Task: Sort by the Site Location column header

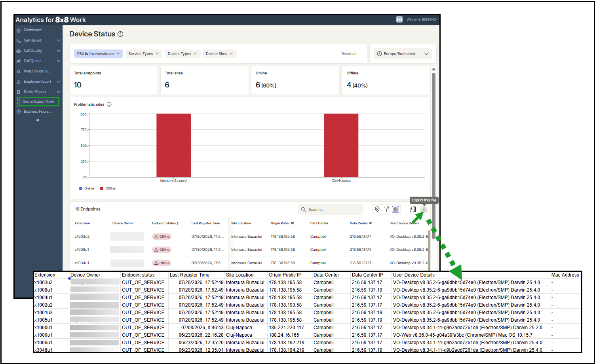Action: [241, 223]
